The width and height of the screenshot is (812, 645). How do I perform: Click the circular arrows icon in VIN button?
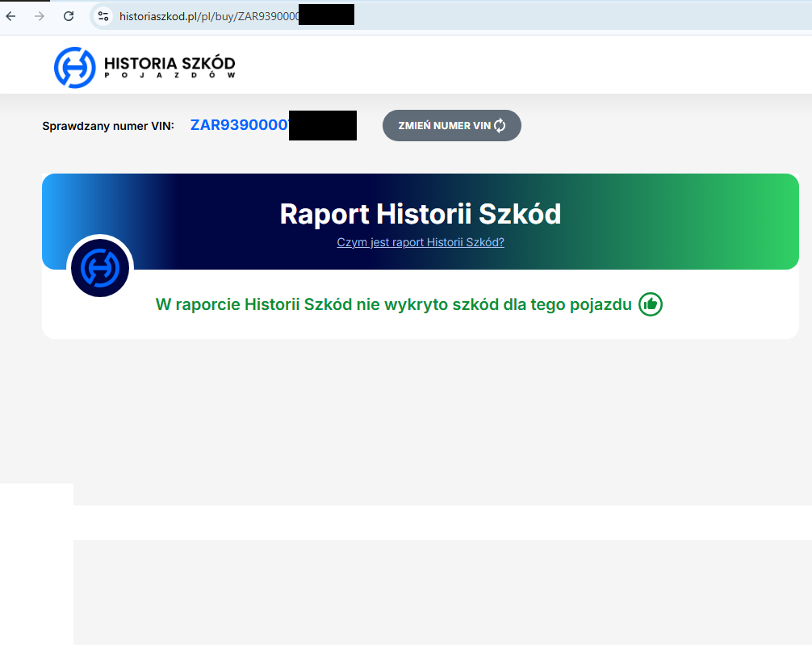tap(500, 126)
